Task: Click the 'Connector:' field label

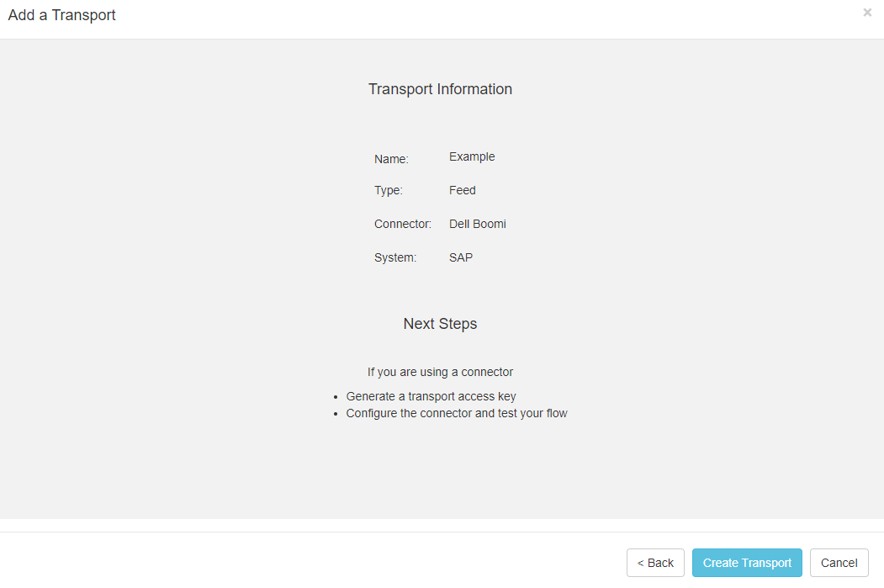Action: click(x=403, y=224)
